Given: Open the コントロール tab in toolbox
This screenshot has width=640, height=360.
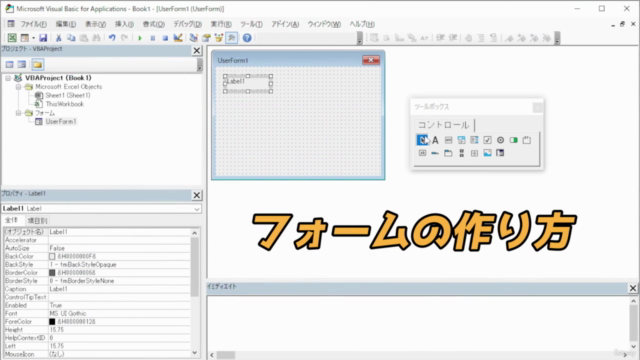Looking at the screenshot, I should pyautogui.click(x=443, y=125).
